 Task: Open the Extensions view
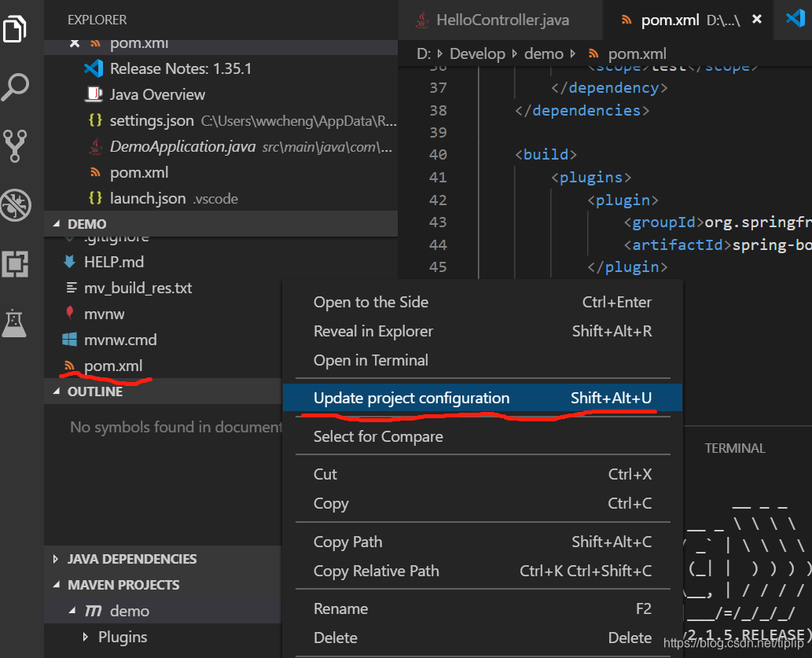pyautogui.click(x=16, y=265)
